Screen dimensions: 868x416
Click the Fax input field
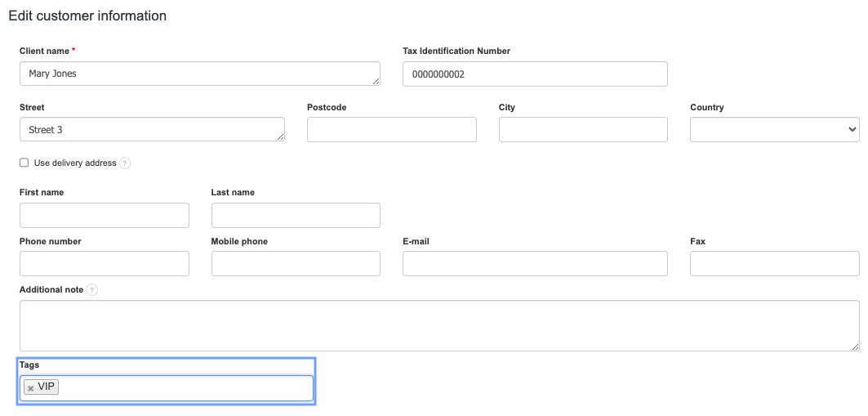[774, 263]
